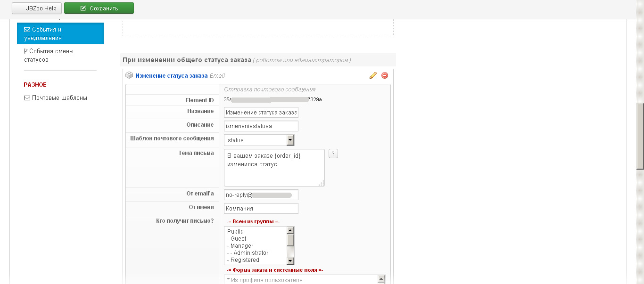This screenshot has height=284, width=644.
Task: Click the Описание input field
Action: click(261, 126)
